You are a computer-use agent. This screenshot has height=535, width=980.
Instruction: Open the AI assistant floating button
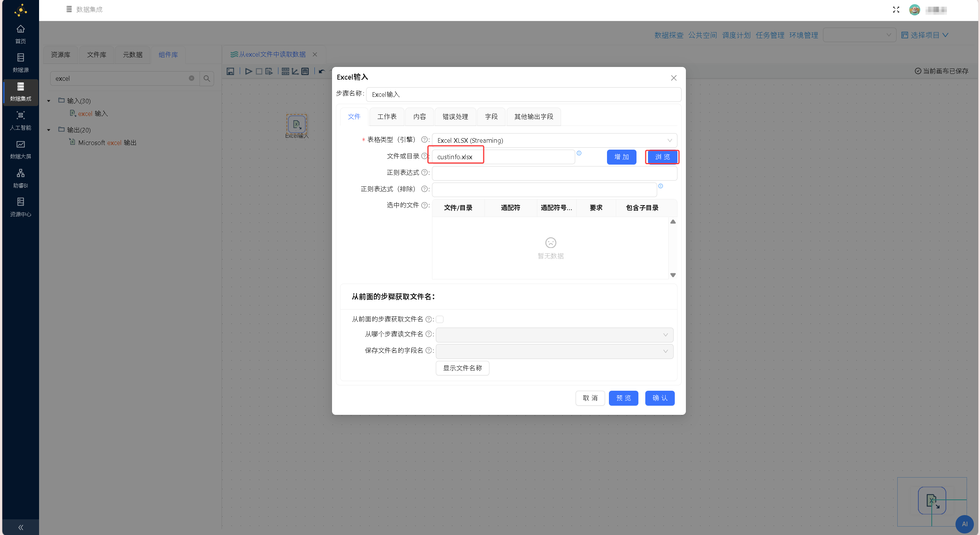[964, 524]
